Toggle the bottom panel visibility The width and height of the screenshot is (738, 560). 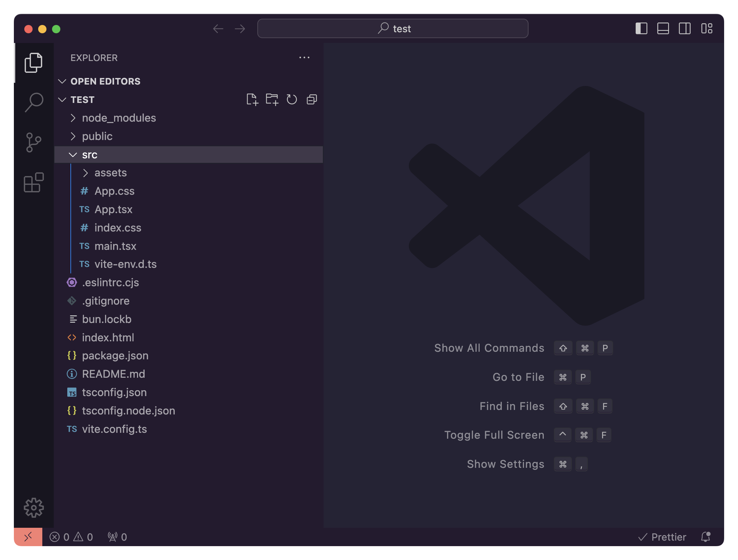pos(663,28)
